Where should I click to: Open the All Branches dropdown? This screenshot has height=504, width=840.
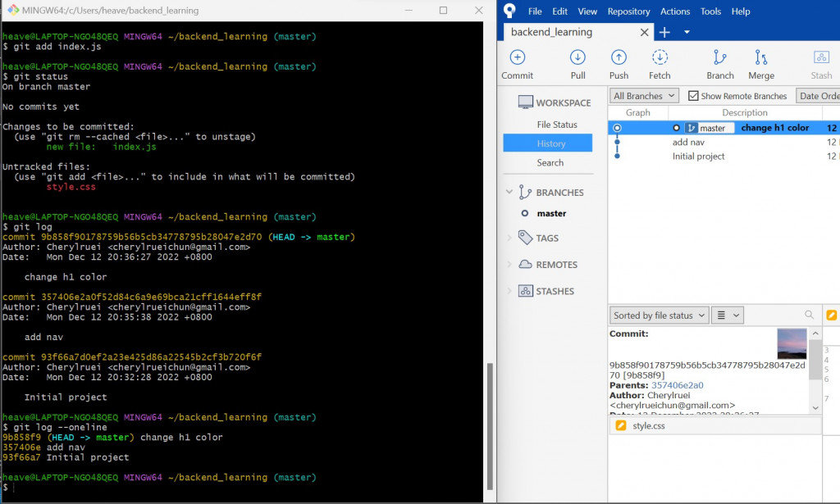(x=644, y=96)
